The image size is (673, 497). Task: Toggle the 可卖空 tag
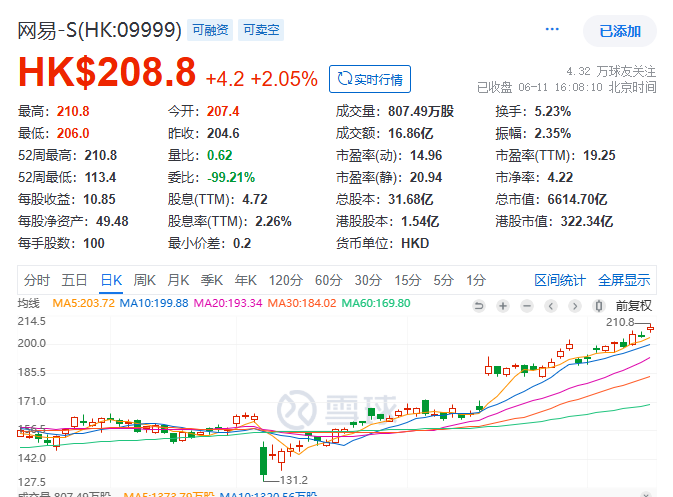[x=262, y=31]
